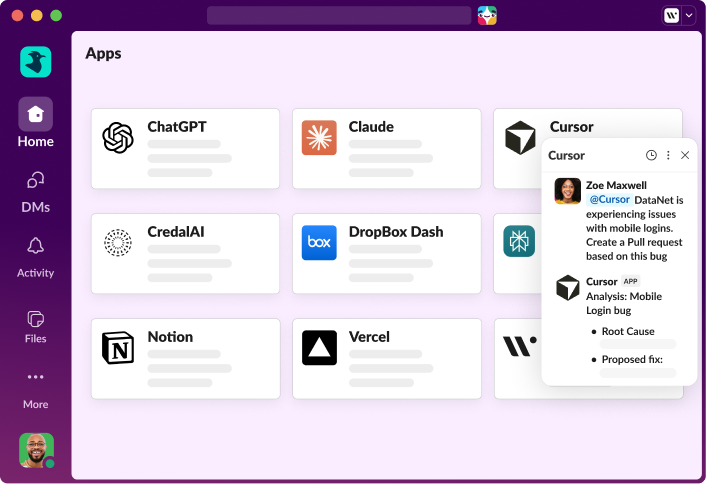The image size is (706, 484).
Task: Close the Cursor chat panel
Action: pos(685,155)
